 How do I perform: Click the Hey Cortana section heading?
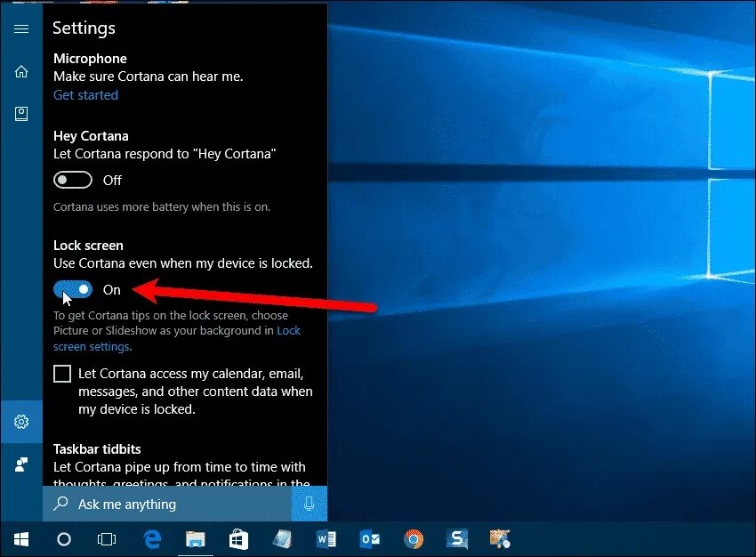pos(91,136)
